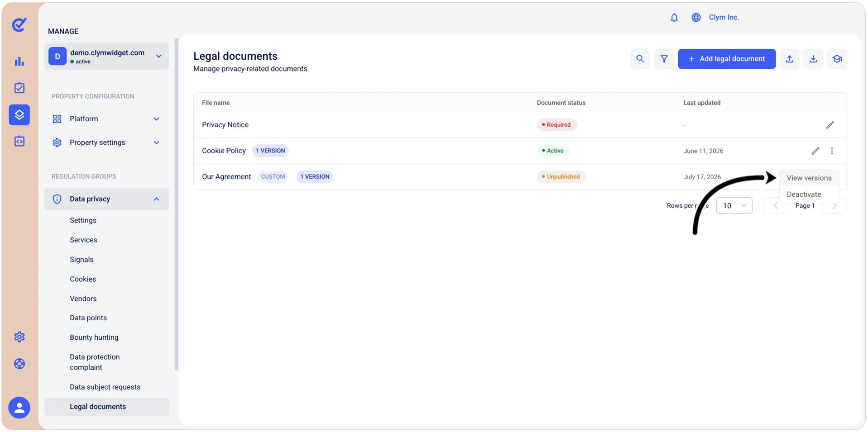Open the demo.clymwidget.com property selector
Screen dimensions: 868x432
[x=107, y=57]
